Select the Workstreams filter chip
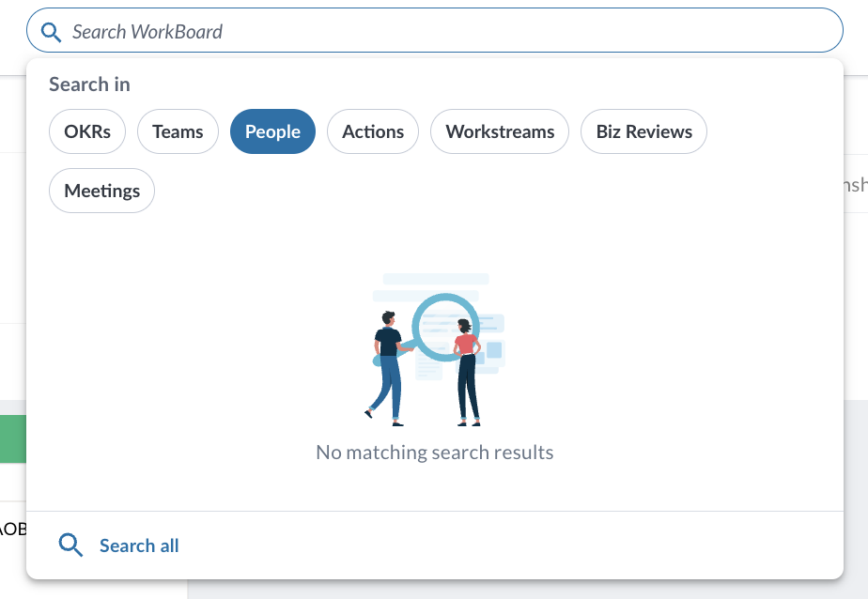The height and width of the screenshot is (599, 868). (x=500, y=131)
